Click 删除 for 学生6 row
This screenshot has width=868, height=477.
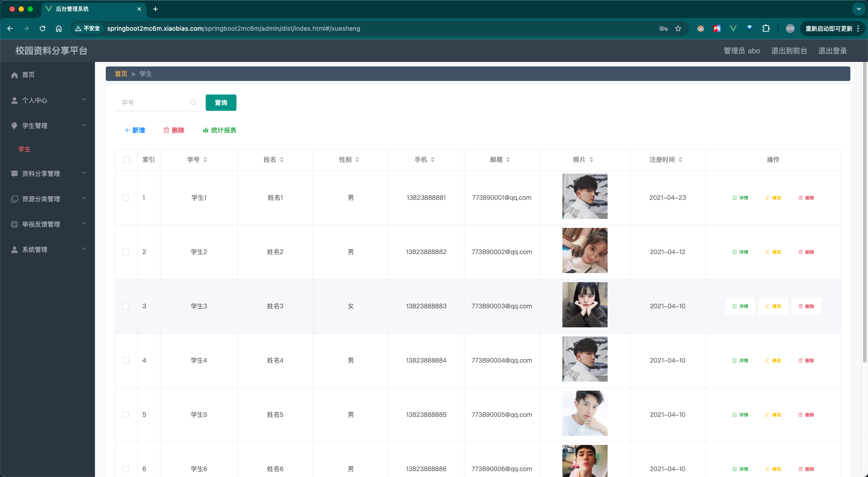pos(806,469)
